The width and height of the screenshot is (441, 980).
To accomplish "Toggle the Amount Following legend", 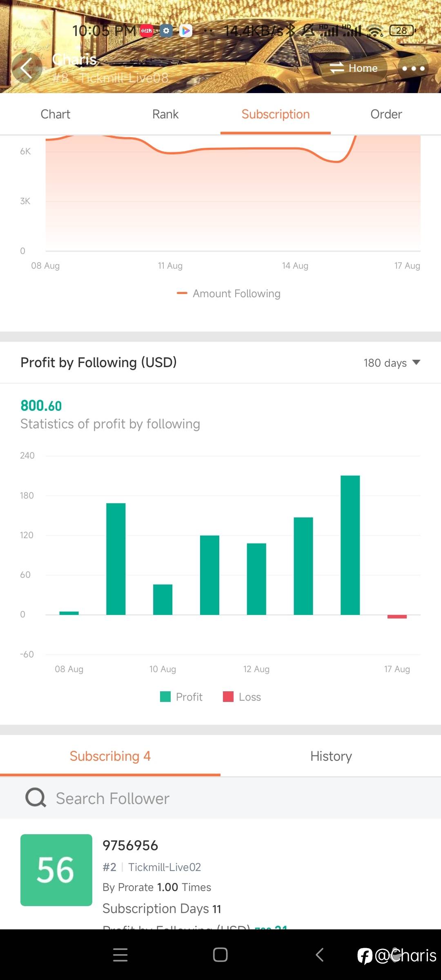I will coord(229,294).
